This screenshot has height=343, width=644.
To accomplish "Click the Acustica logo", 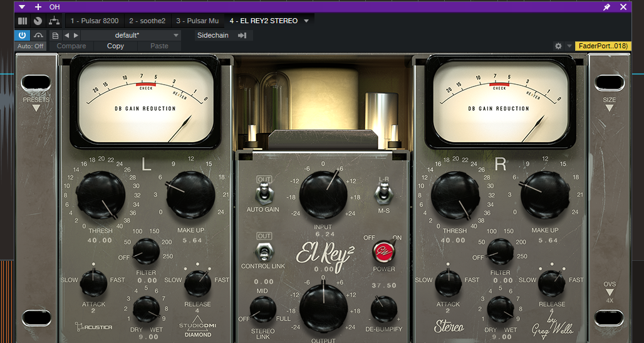I will pos(93,327).
